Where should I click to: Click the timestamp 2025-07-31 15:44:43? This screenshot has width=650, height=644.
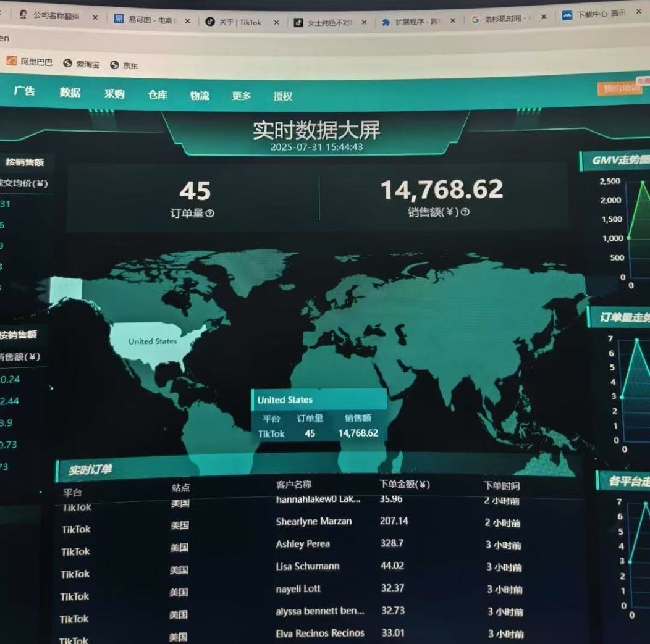(316, 147)
